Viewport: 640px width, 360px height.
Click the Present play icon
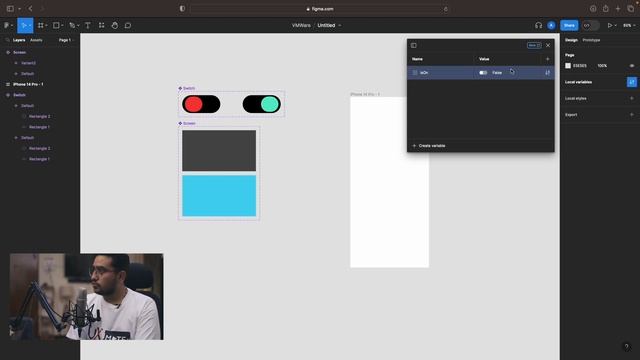pyautogui.click(x=610, y=25)
